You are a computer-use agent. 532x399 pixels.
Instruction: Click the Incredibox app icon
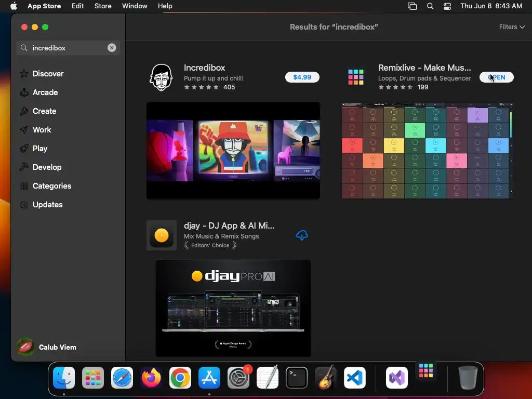(161, 77)
